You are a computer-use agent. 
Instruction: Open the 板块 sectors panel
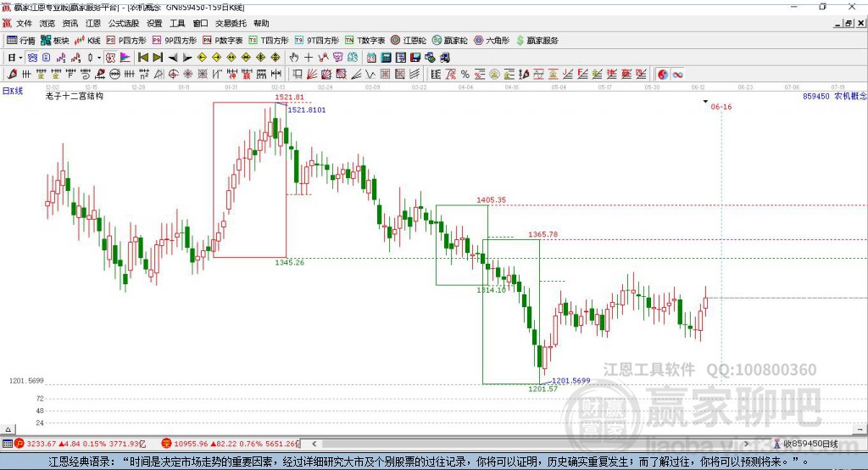[55, 41]
